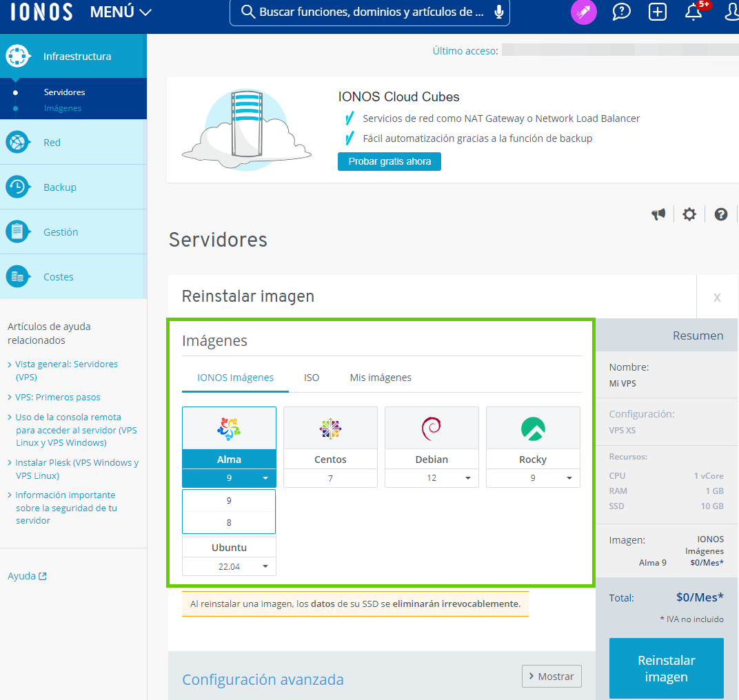Click the magnifying glass search icon
The image size is (739, 700).
click(x=248, y=12)
